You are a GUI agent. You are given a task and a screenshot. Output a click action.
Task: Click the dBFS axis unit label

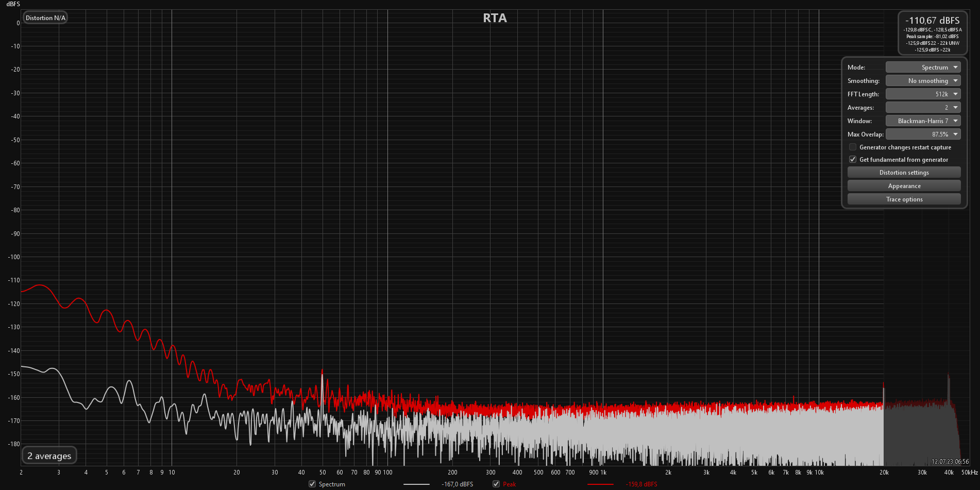point(13,4)
